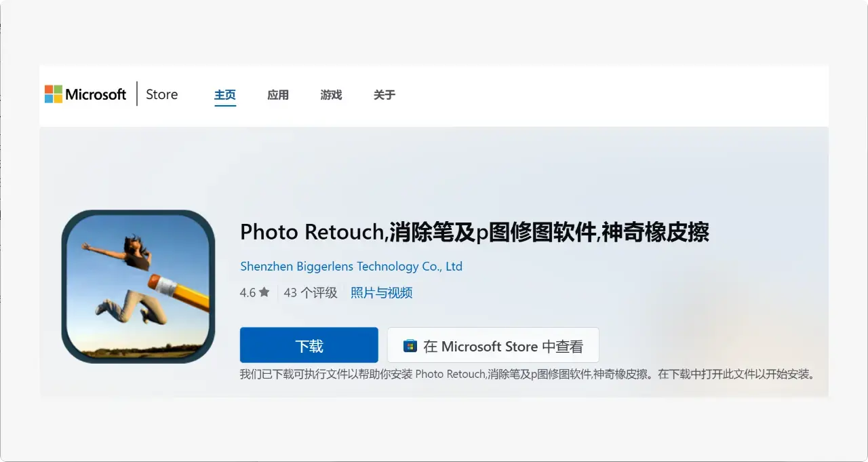
Task: Click 在 Microsoft Store 中查看 button
Action: (x=493, y=346)
